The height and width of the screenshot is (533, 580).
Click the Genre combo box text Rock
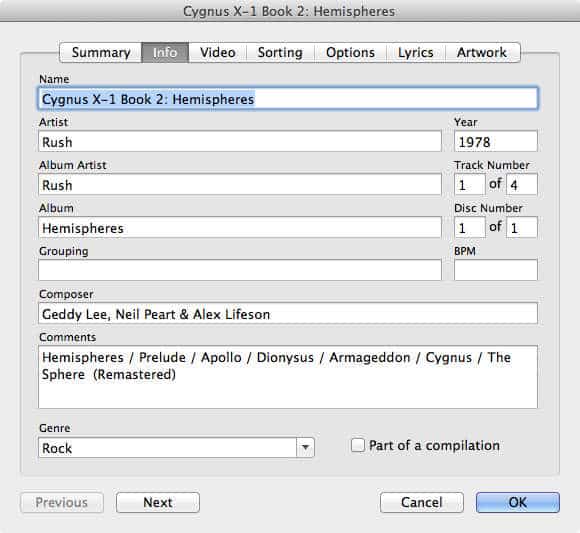[167, 448]
